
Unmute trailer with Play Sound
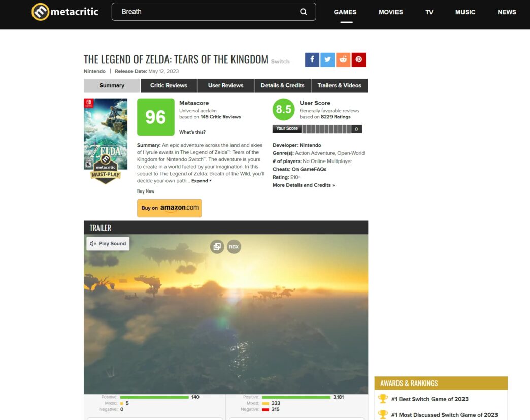click(108, 243)
